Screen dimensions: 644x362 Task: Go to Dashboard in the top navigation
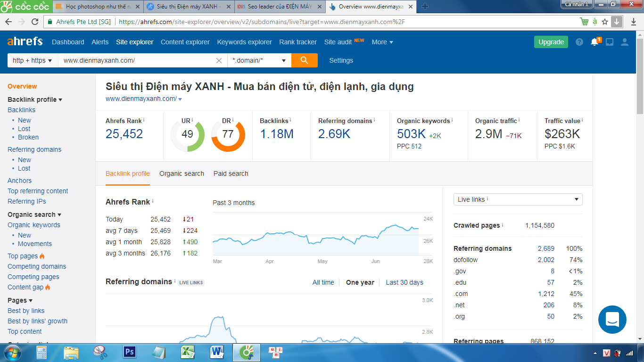[68, 42]
